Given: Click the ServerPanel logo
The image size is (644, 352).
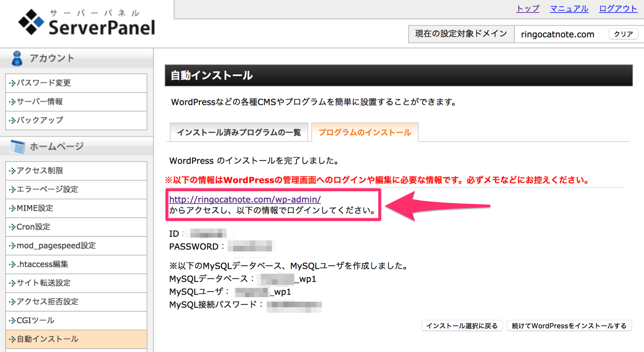Looking at the screenshot, I should (86, 23).
